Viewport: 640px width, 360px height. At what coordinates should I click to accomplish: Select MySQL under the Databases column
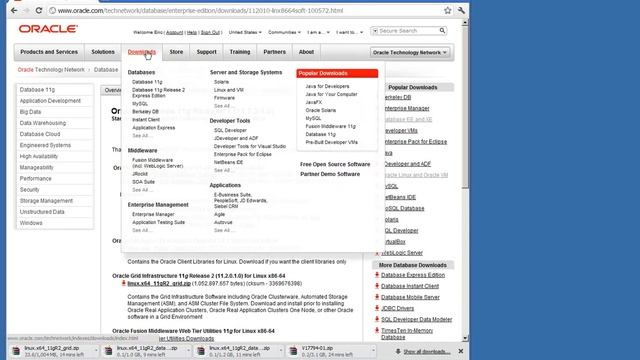tap(140, 104)
